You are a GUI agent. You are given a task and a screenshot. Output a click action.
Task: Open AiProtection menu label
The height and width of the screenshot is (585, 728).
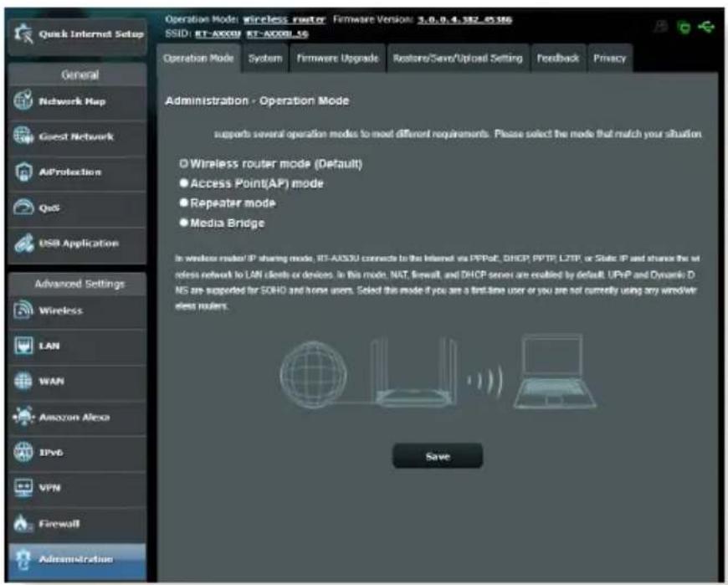[x=70, y=172]
